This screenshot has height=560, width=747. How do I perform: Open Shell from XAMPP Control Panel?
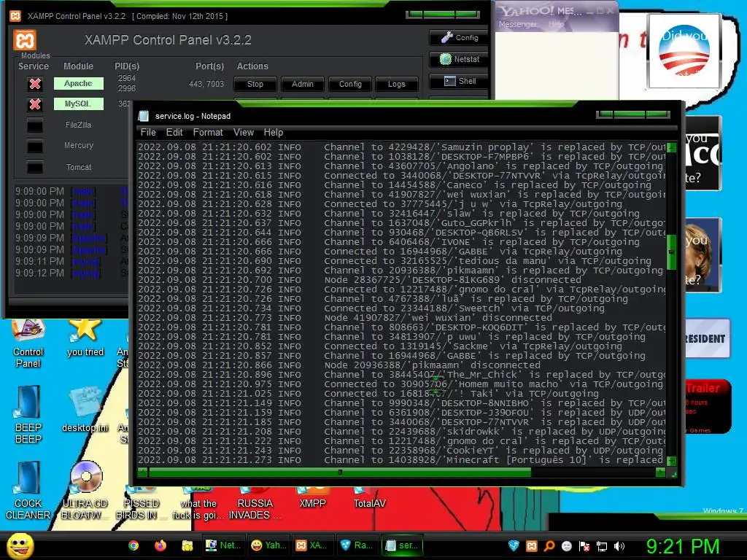[x=460, y=81]
